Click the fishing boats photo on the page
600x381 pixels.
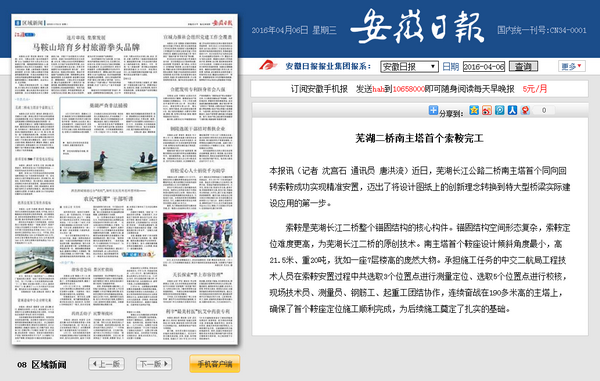(124, 159)
